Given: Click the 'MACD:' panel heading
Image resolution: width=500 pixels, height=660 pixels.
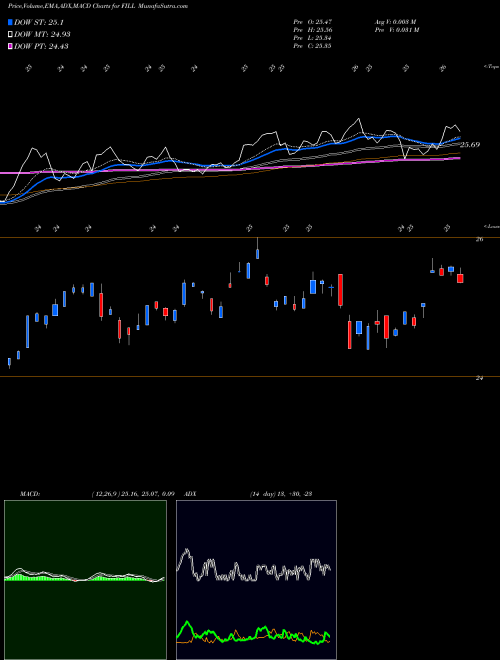Looking at the screenshot, I should pyautogui.click(x=30, y=494).
